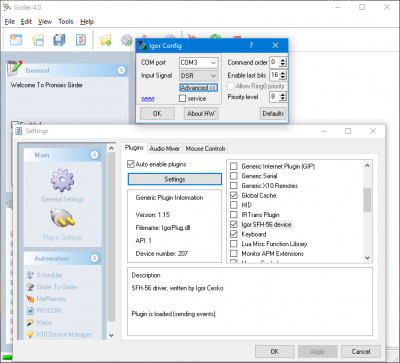Uncheck the Igor SFH-56 device checkbox

pos(234,224)
